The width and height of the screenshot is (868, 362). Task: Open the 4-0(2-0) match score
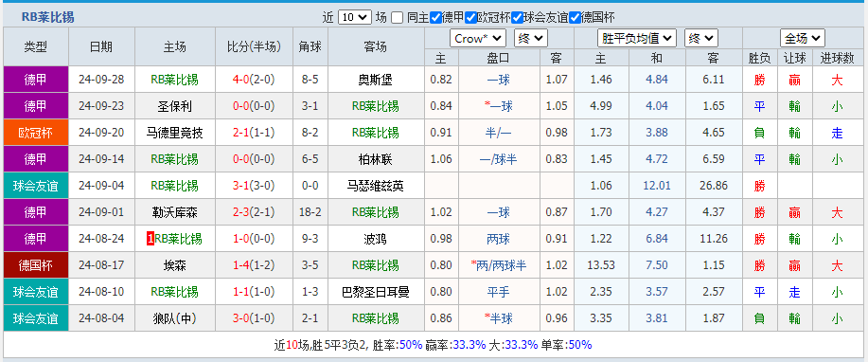pyautogui.click(x=254, y=80)
